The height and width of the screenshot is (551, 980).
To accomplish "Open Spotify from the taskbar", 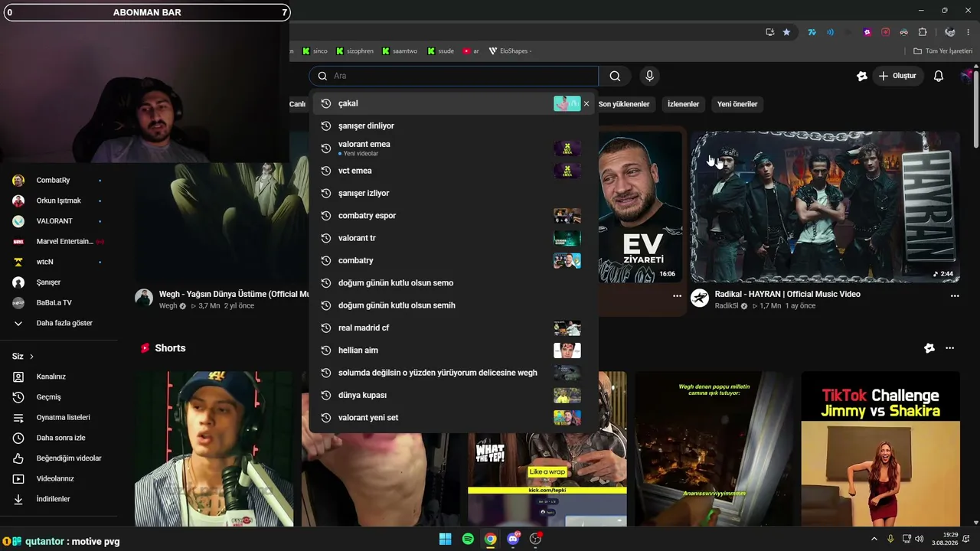I will coord(468,539).
